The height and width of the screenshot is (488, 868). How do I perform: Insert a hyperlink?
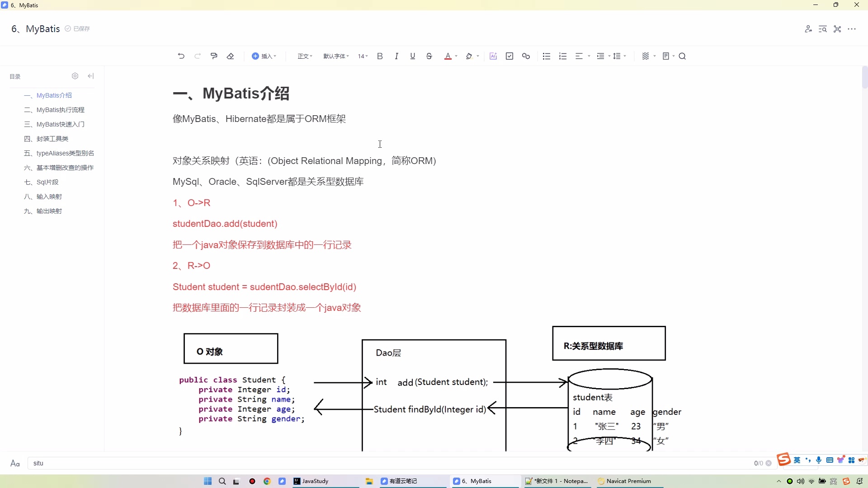(526, 56)
